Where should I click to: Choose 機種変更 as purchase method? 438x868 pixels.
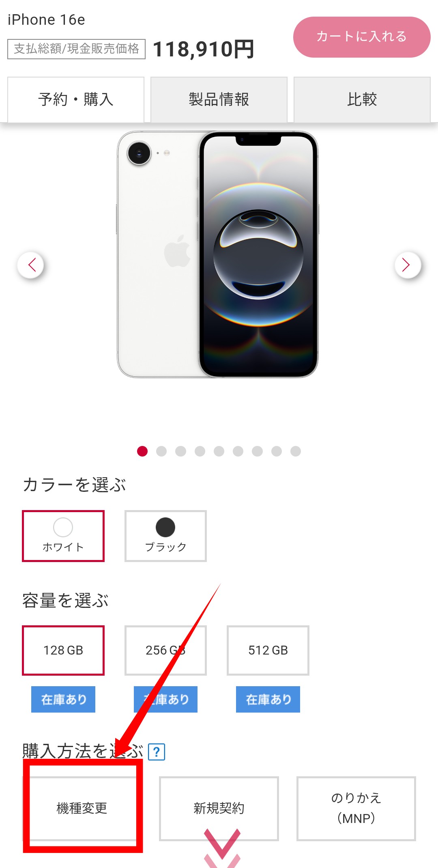(x=82, y=808)
